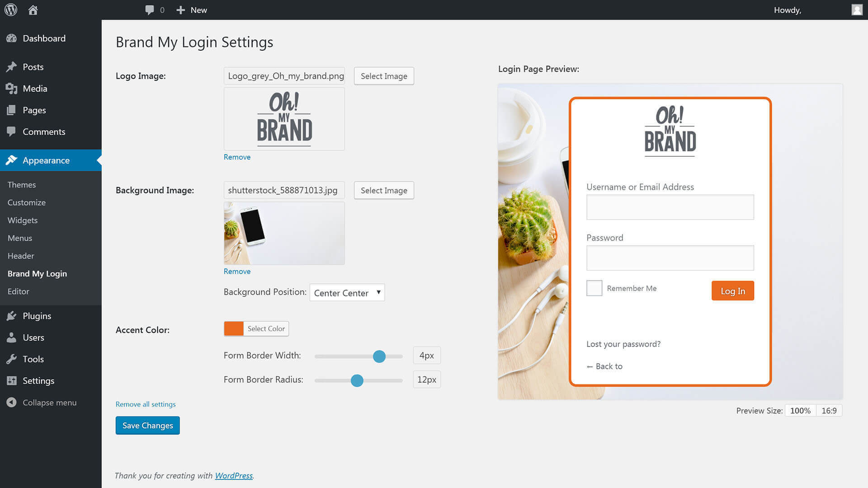Remove the Logo_grey_Oh_my_brand.png logo
The image size is (868, 488).
coord(237,157)
